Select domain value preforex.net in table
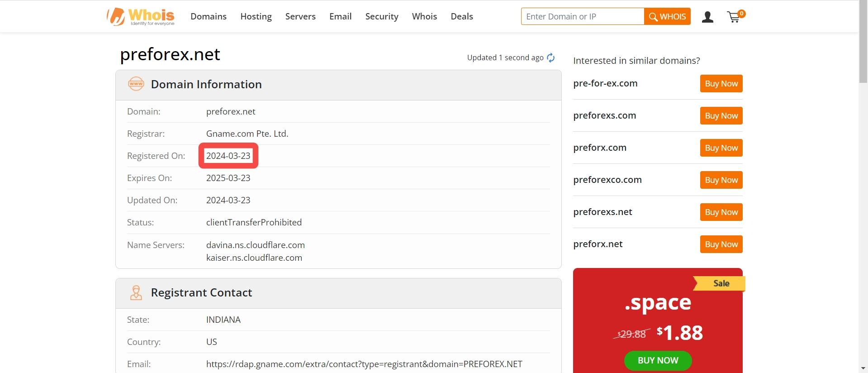The width and height of the screenshot is (868, 373). [x=231, y=111]
